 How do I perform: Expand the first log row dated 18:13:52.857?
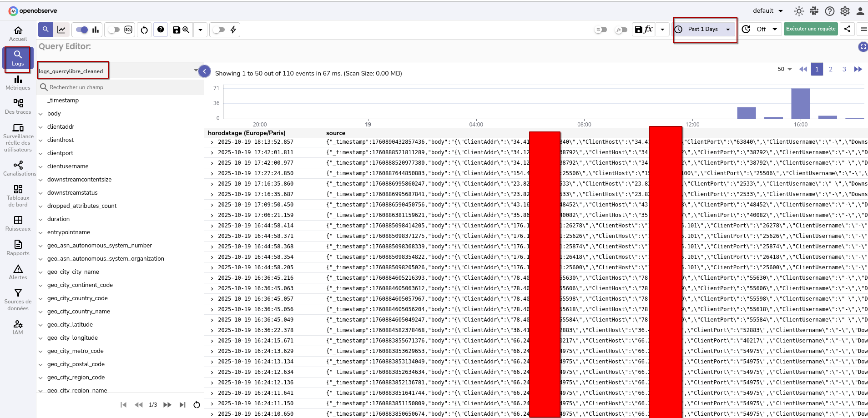pos(212,142)
